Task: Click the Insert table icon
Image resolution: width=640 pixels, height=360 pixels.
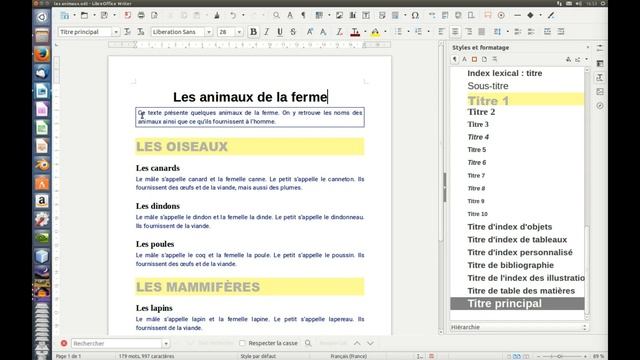Action: click(319, 16)
